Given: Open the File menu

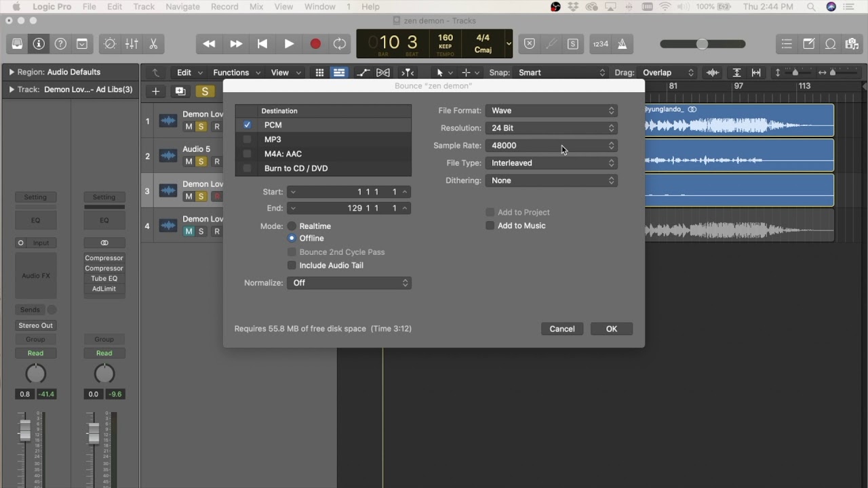Looking at the screenshot, I should pyautogui.click(x=89, y=7).
